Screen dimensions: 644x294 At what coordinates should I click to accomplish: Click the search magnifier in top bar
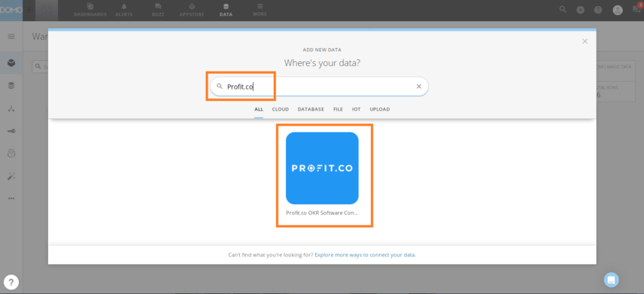(563, 10)
